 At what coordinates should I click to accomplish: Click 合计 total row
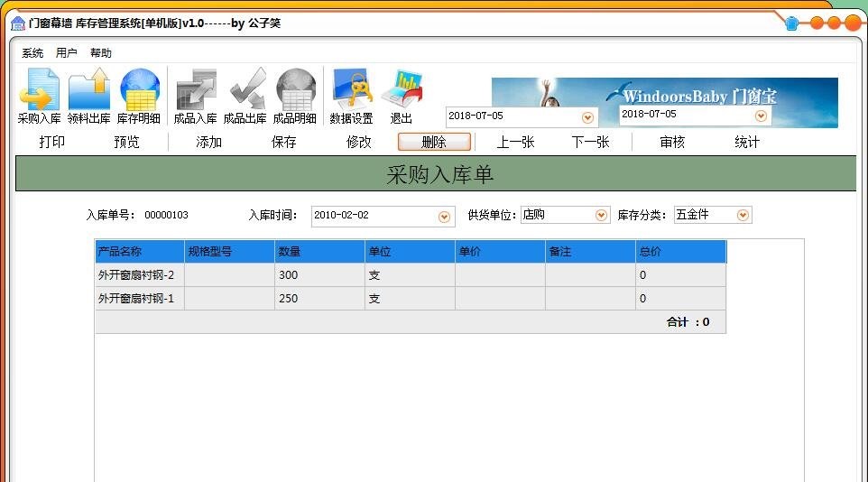(411, 322)
